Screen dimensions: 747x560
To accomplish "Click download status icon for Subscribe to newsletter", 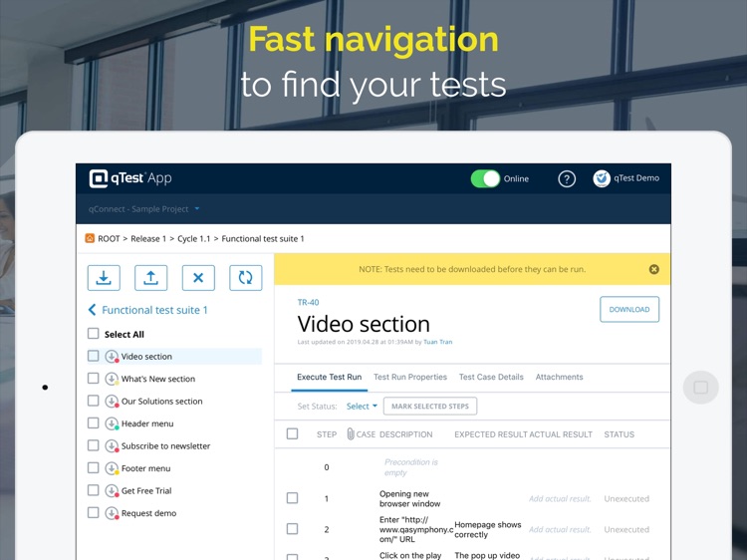I will point(112,446).
